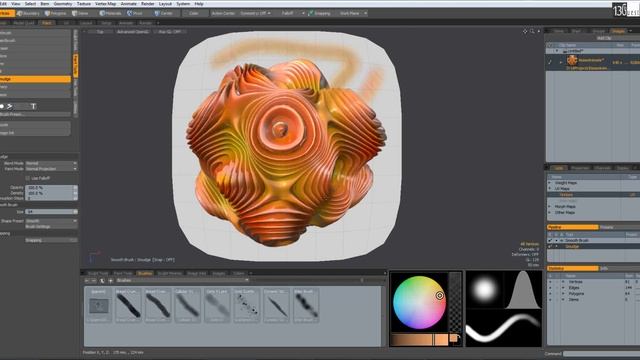
Task: Toggle the Snapping checkbox in top toolbar
Action: [x=311, y=13]
